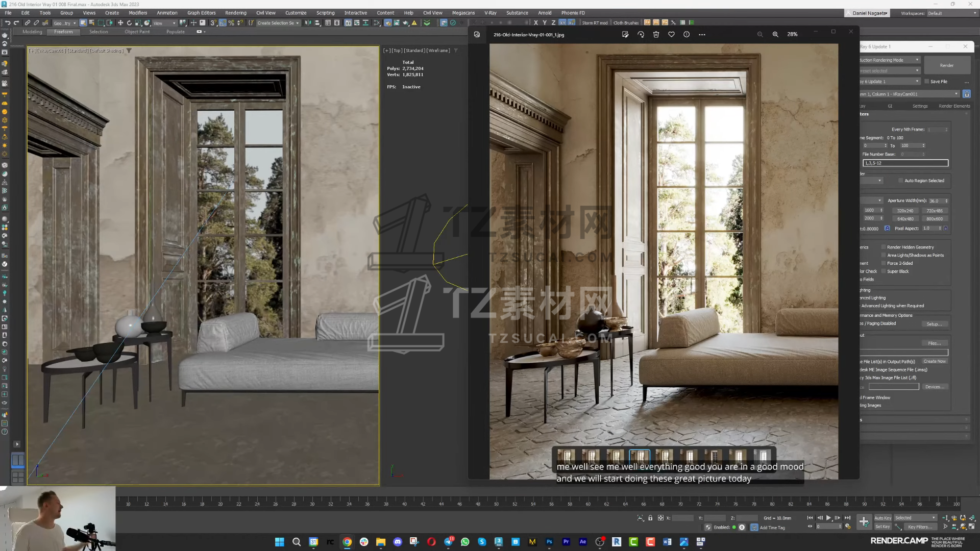Viewport: 980px width, 551px height.
Task: Toggle the Angle Snap tool
Action: tap(223, 23)
